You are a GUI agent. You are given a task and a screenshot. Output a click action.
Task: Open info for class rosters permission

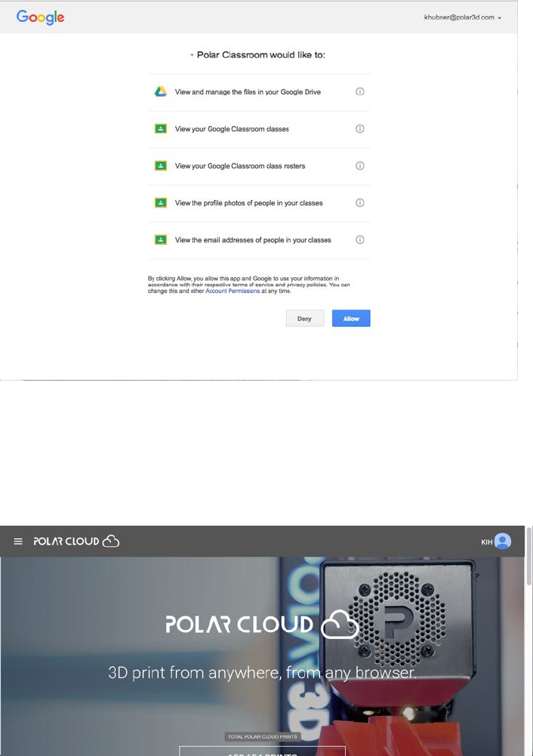click(x=359, y=166)
